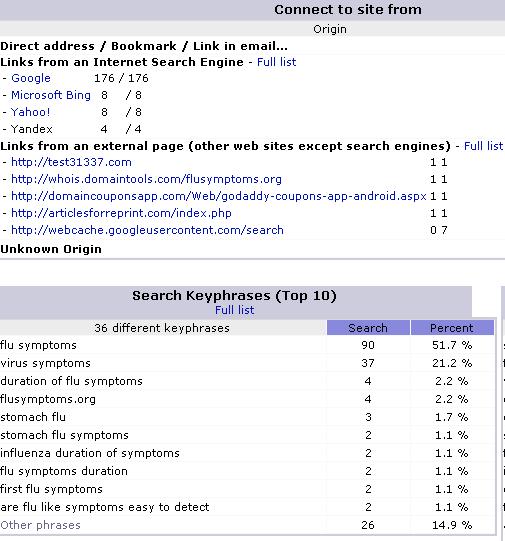The width and height of the screenshot is (505, 541).
Task: Open the Yahoo! search engine link
Action: (30, 112)
